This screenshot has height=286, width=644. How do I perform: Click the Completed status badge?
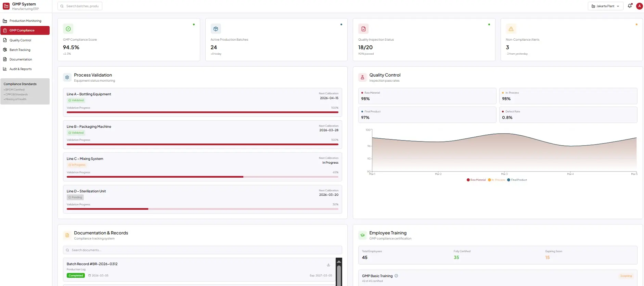(76, 275)
